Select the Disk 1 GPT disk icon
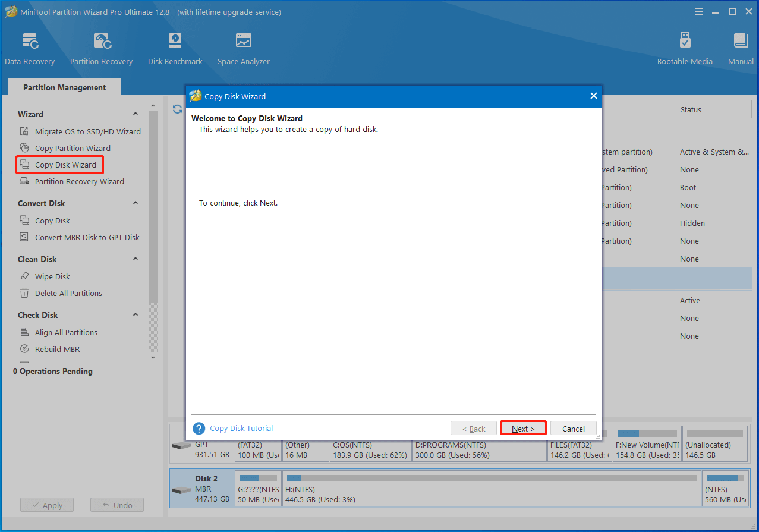Image resolution: width=759 pixels, height=532 pixels. (x=181, y=445)
